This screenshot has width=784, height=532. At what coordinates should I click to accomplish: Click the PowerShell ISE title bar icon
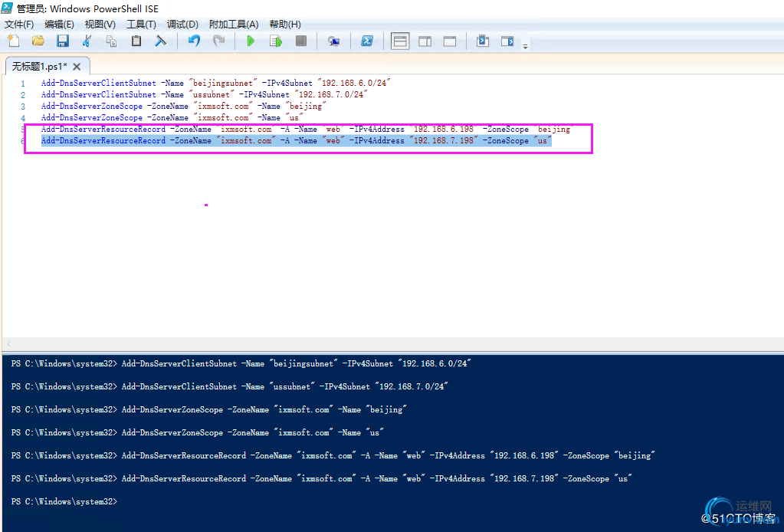click(7, 8)
